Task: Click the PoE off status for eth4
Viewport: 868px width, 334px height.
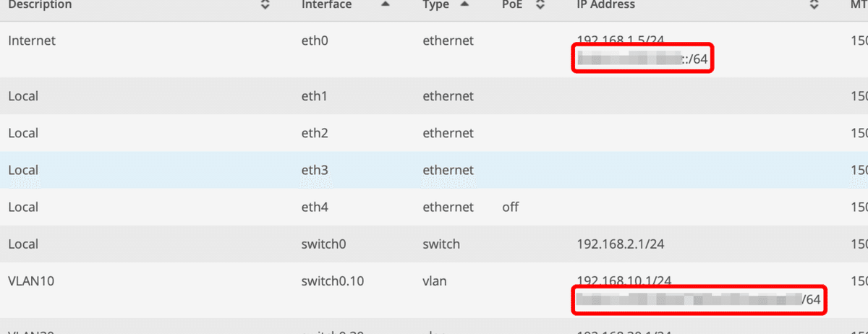Action: (x=510, y=207)
